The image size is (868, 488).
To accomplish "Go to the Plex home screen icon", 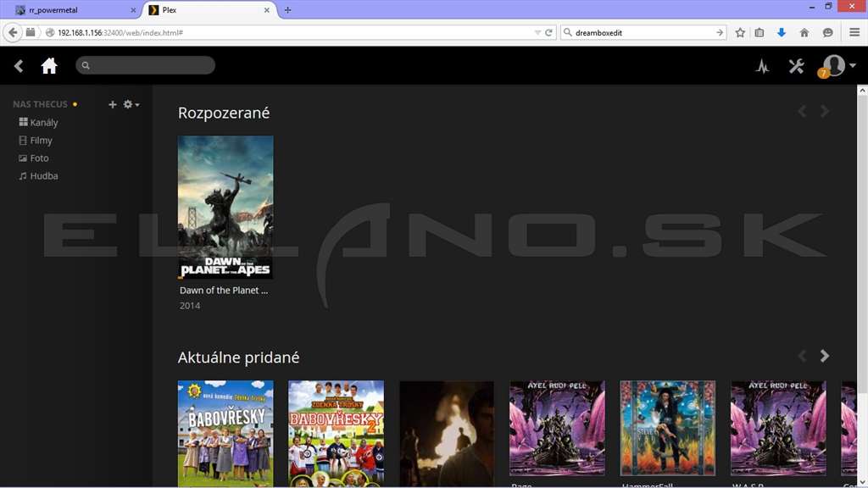I will (49, 66).
